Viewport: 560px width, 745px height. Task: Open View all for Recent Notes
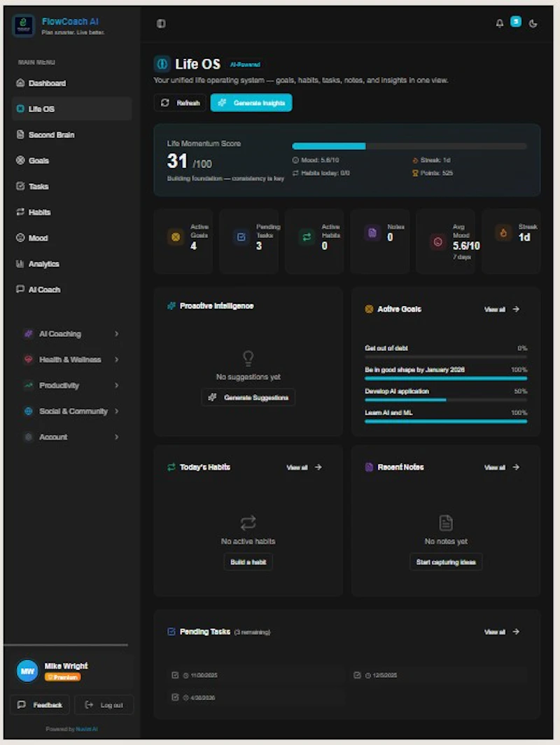502,468
